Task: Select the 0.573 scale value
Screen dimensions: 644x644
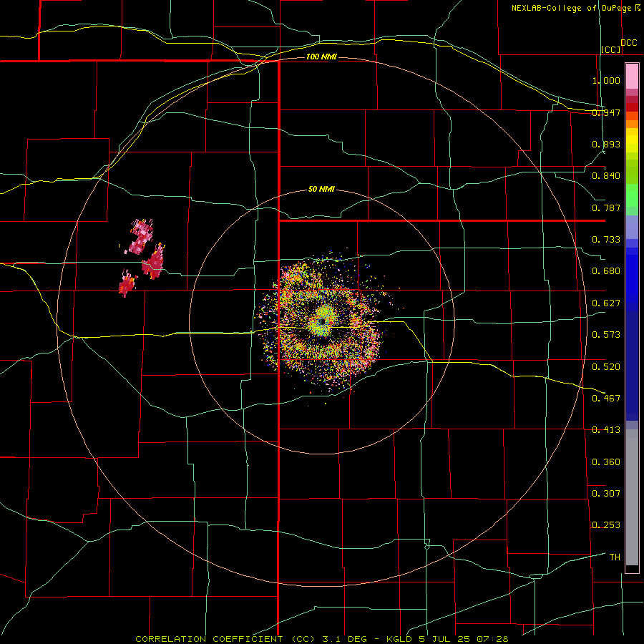Action: 606,335
